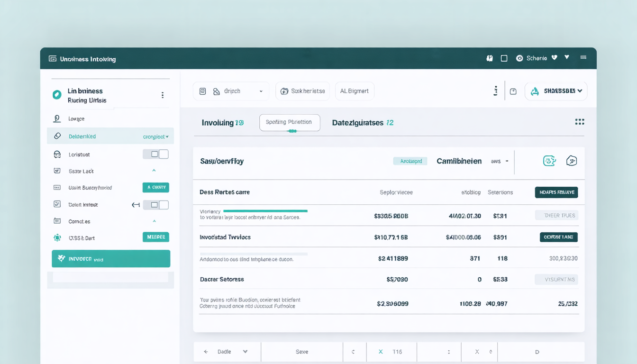This screenshot has width=637, height=364.
Task: Click the green progress bar beside "Viorlency"
Action: click(265, 211)
